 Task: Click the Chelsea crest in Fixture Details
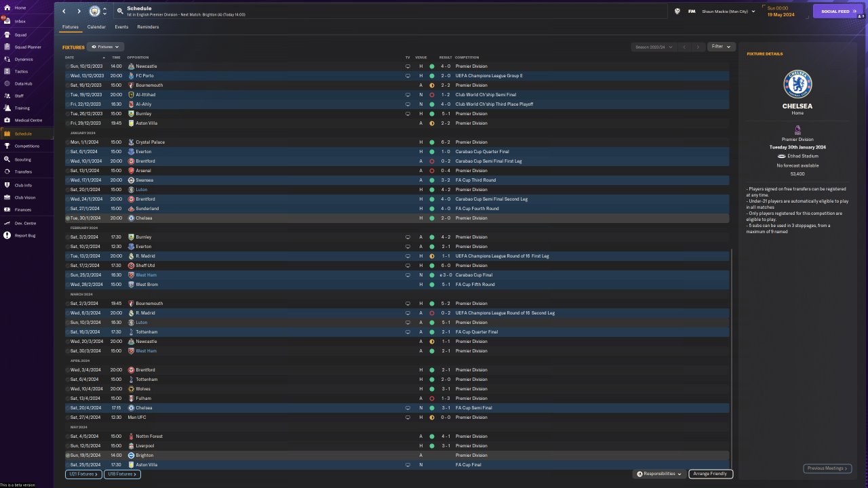click(797, 84)
